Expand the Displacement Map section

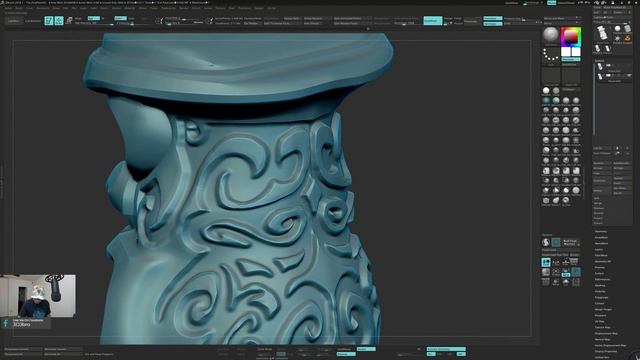[x=606, y=333]
